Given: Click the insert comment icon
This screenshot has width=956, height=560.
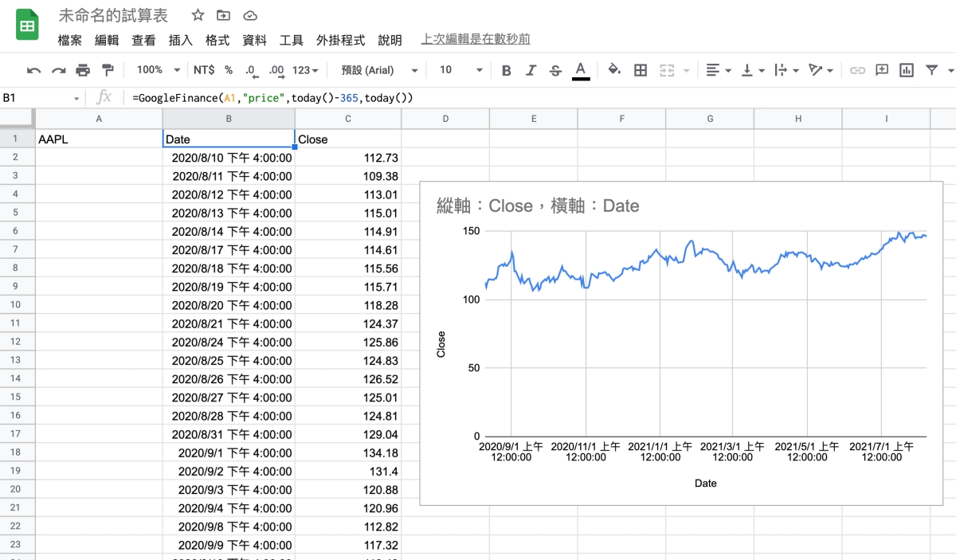Looking at the screenshot, I should pos(882,70).
